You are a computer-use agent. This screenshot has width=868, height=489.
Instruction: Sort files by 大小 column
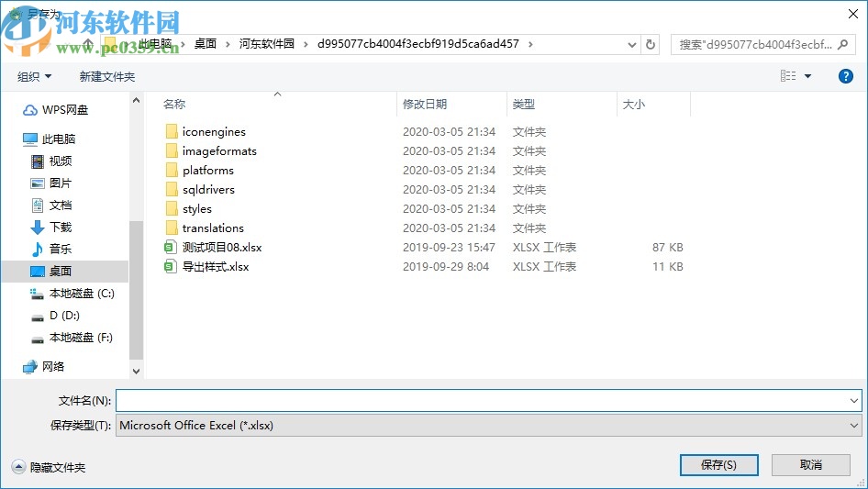(x=634, y=104)
